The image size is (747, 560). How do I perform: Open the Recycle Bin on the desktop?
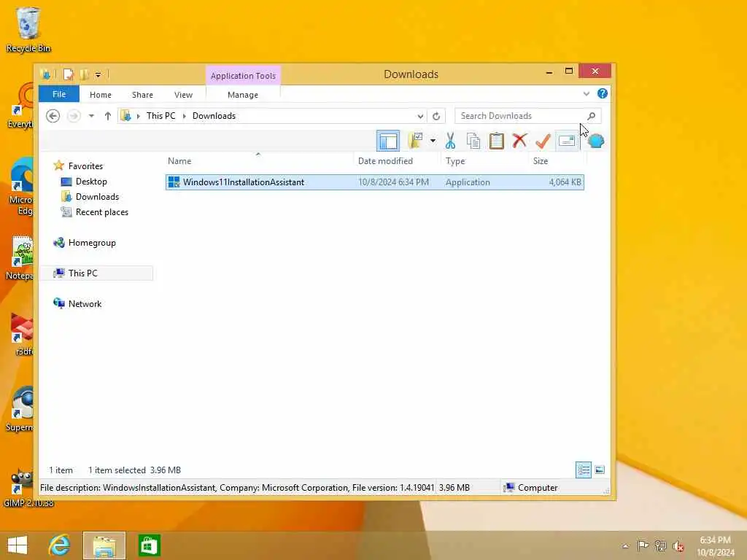[28, 29]
